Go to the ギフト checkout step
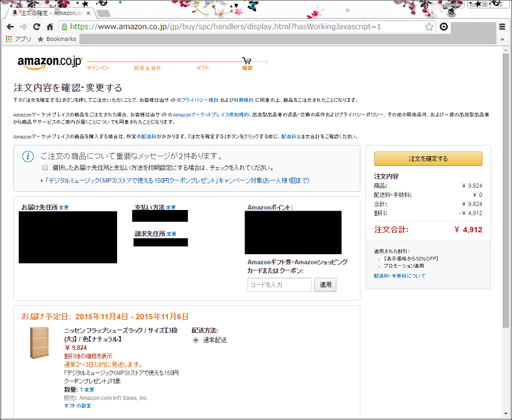 point(202,68)
